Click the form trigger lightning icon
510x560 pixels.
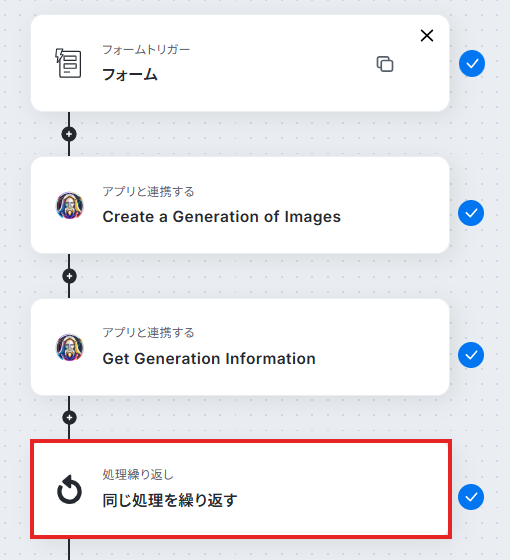(68, 63)
